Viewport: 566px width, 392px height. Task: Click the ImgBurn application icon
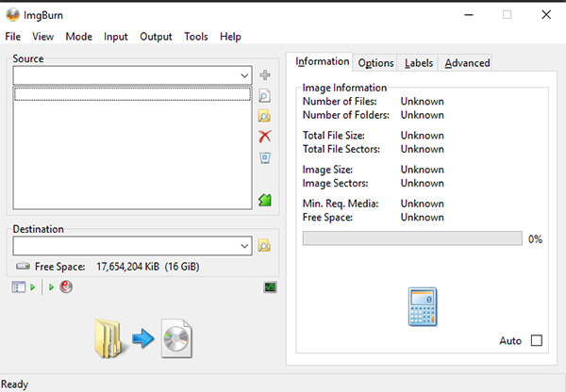12,15
